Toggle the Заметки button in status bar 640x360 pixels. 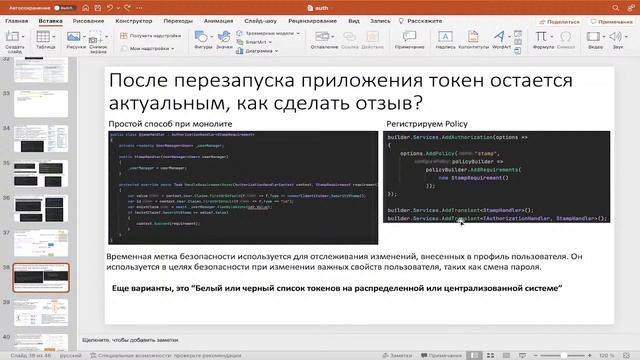pos(397,356)
